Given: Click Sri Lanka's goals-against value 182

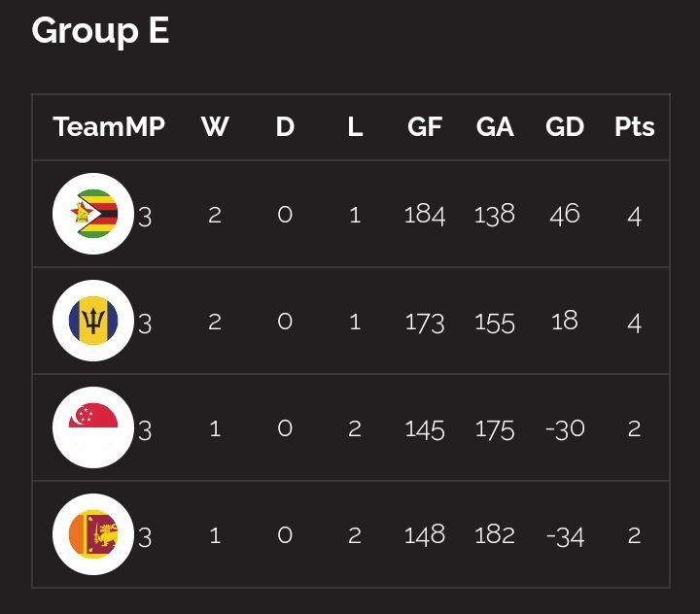Looking at the screenshot, I should click(495, 534).
